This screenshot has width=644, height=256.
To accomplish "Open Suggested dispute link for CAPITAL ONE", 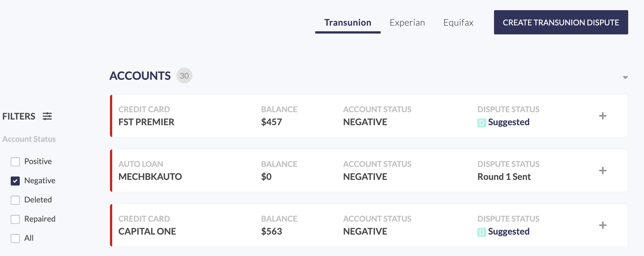I will click(509, 231).
